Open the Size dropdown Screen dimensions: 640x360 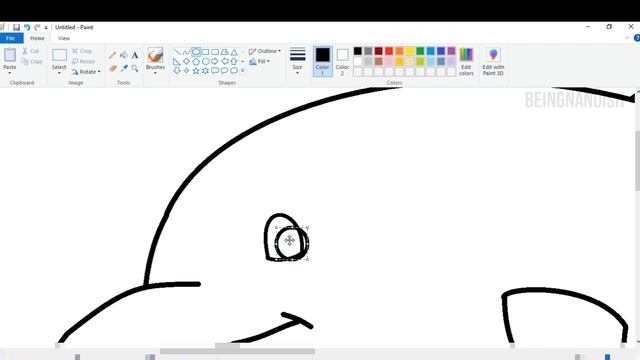298,61
